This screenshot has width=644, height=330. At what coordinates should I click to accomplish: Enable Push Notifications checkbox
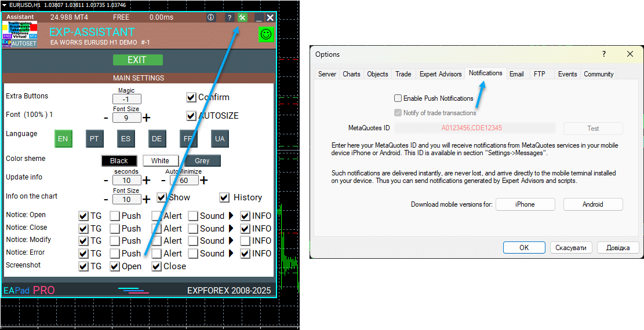398,98
